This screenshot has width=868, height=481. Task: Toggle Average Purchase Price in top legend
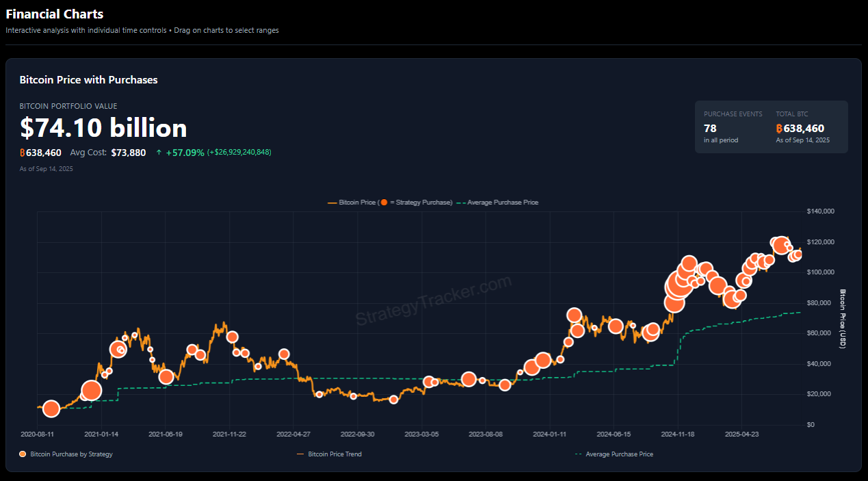(x=502, y=203)
